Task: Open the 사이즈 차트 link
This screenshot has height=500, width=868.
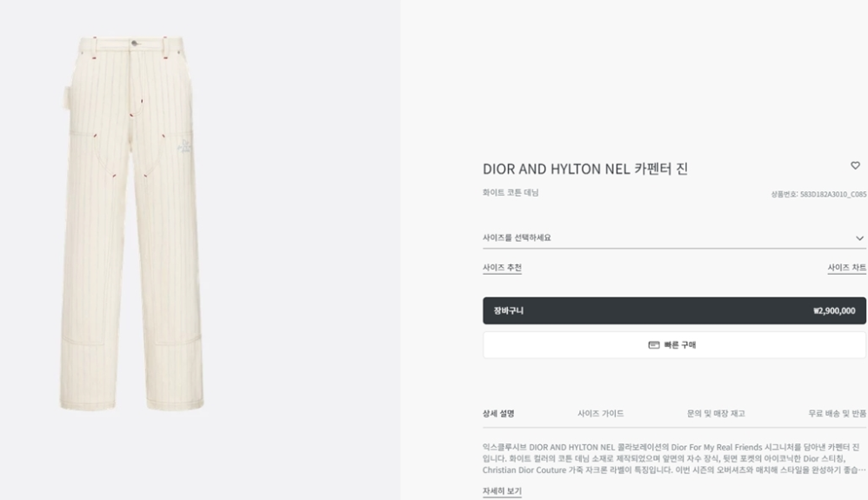Action: click(846, 268)
